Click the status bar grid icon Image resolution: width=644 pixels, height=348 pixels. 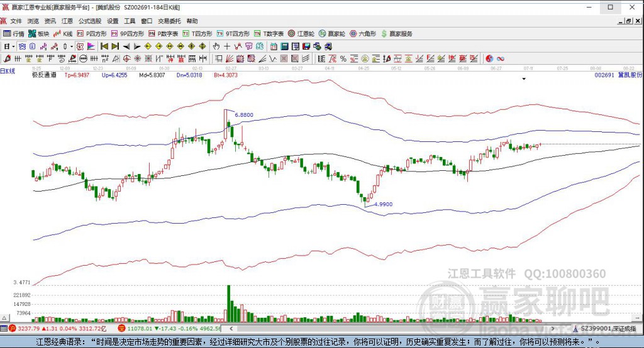coord(4,329)
